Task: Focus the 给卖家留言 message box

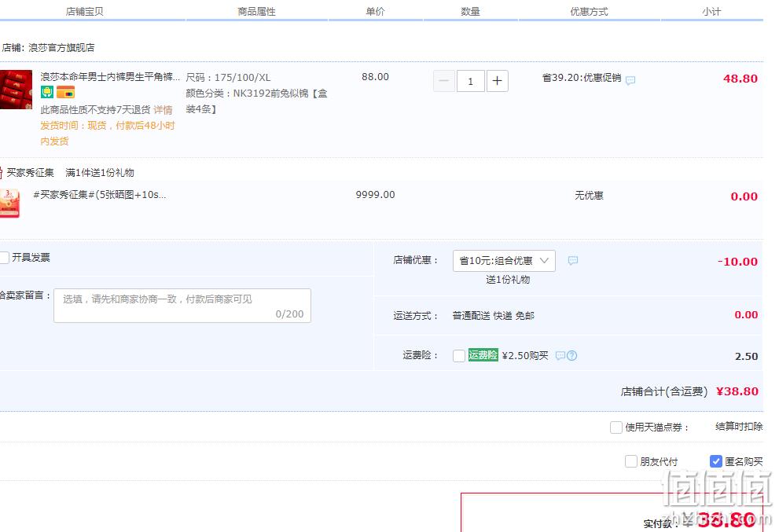Action: click(x=182, y=306)
